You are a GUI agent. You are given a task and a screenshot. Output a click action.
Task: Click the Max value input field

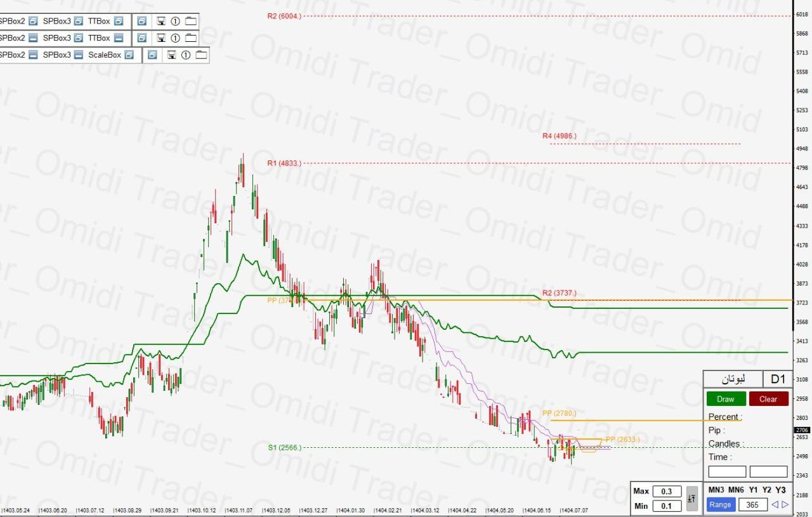[667, 492]
